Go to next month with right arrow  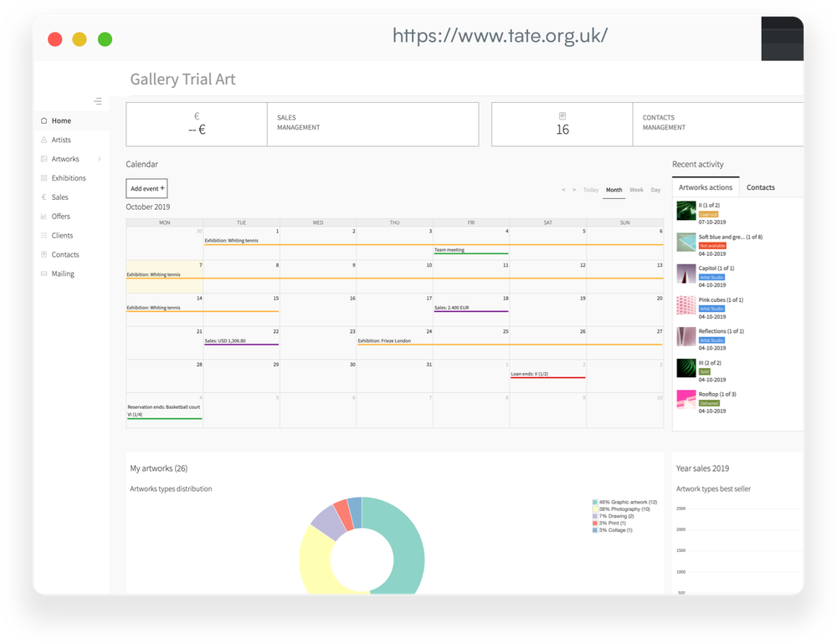pos(573,190)
